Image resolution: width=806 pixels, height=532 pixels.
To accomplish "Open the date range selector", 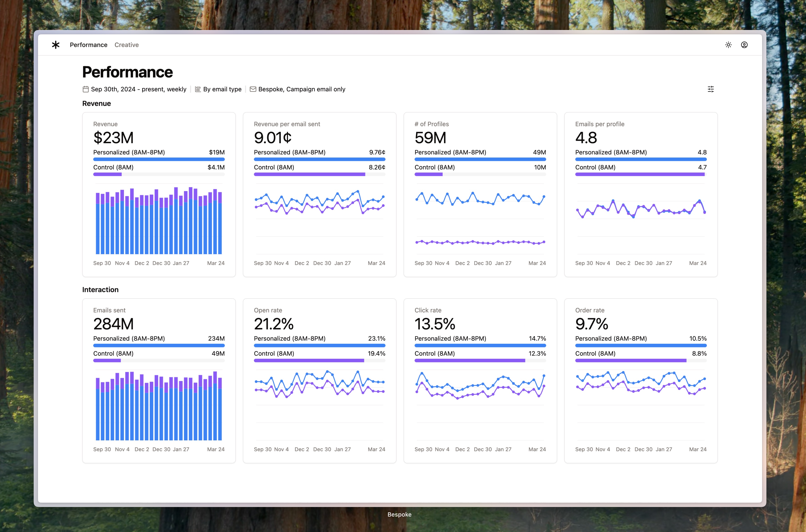I will [x=138, y=89].
